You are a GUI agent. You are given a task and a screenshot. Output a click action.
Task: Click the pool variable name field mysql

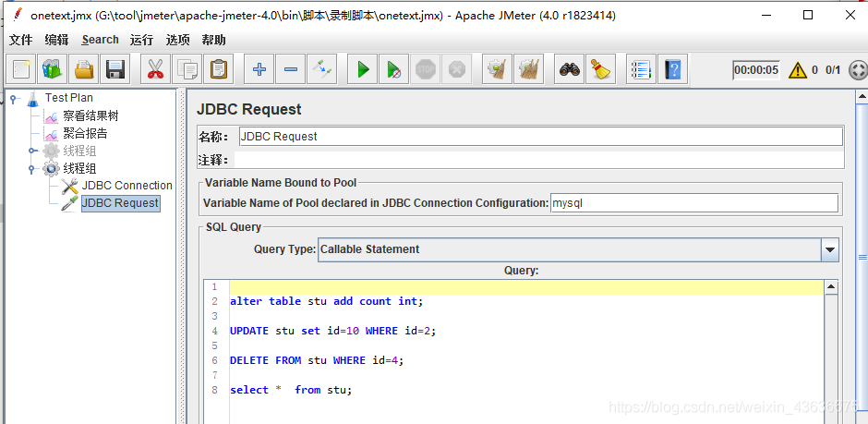click(694, 203)
